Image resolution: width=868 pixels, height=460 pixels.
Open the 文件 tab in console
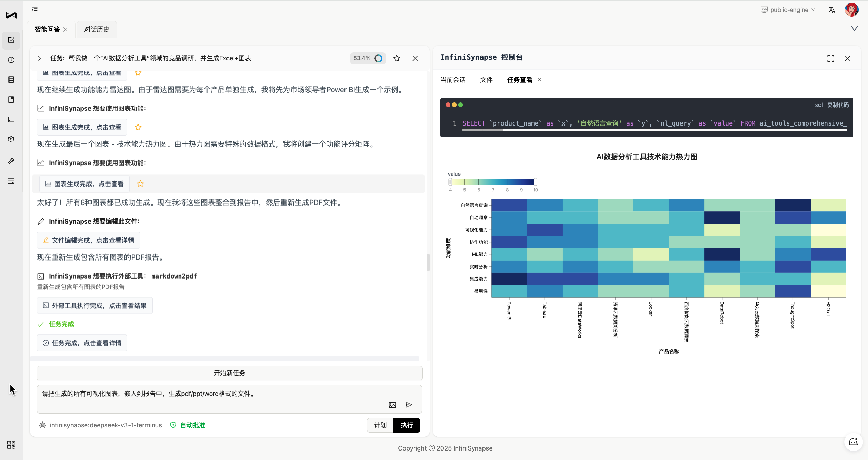pos(486,80)
